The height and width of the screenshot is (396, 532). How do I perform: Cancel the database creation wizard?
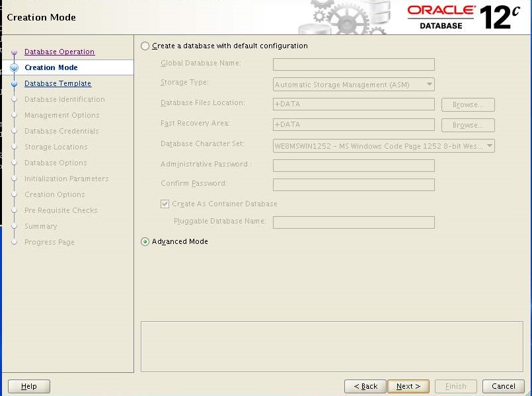[x=504, y=386]
